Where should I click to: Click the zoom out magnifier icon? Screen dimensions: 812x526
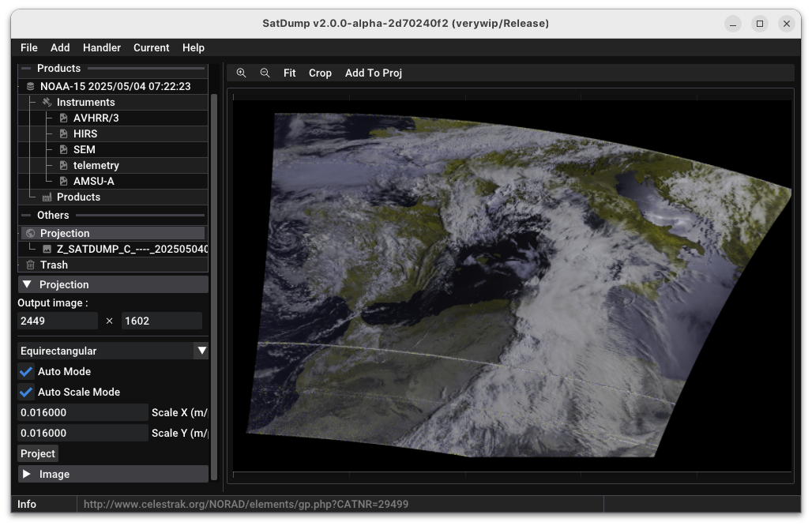(x=265, y=73)
